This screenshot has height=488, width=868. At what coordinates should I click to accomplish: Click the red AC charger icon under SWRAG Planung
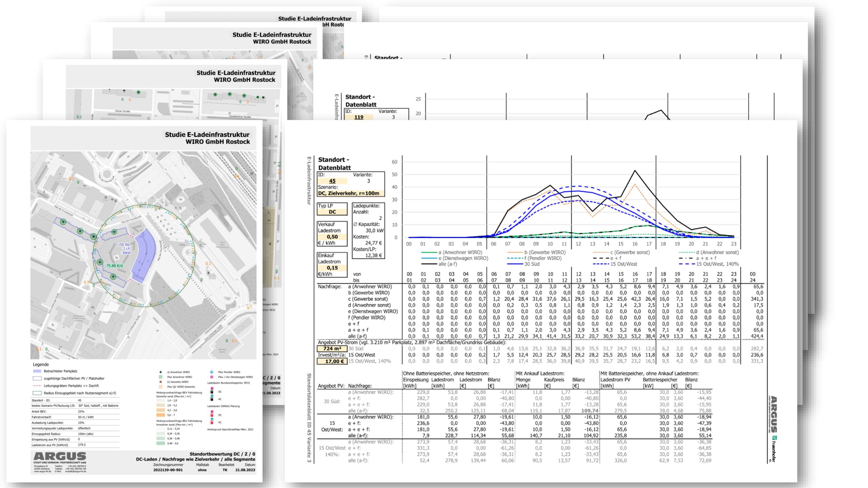point(212,421)
